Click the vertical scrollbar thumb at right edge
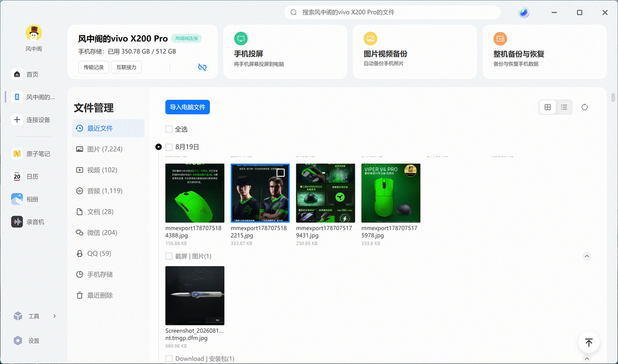This screenshot has height=364, width=618. point(614,97)
